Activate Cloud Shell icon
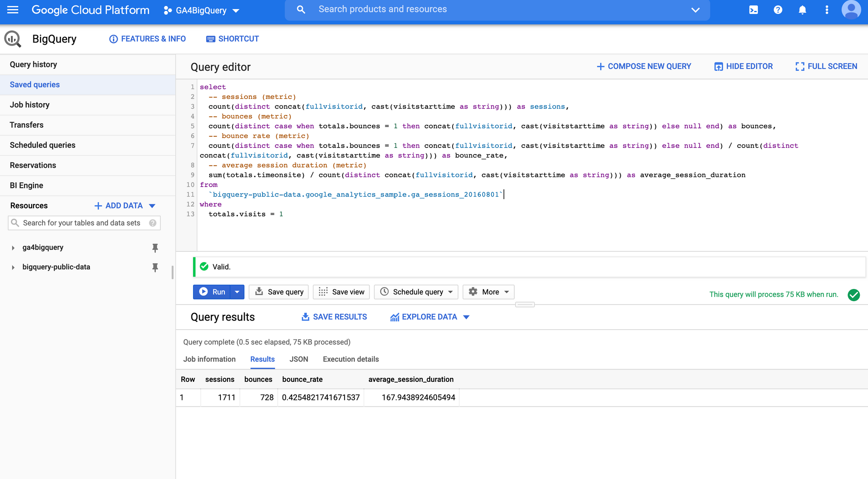The image size is (868, 479). click(753, 10)
